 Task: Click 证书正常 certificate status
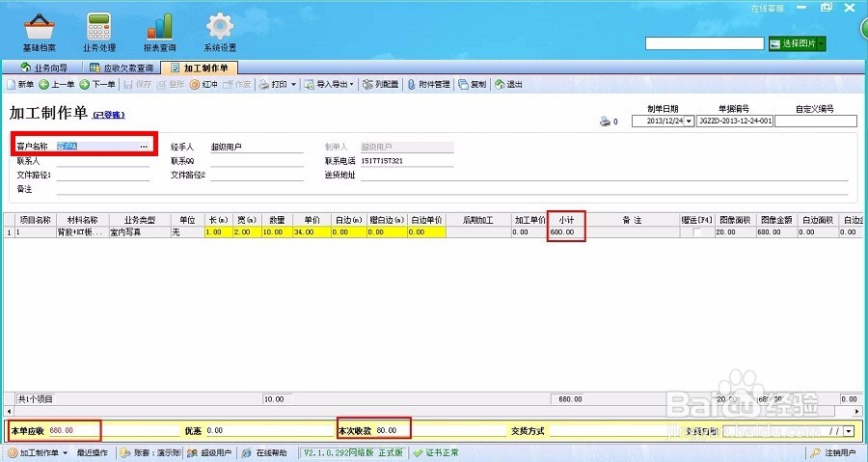click(436, 452)
